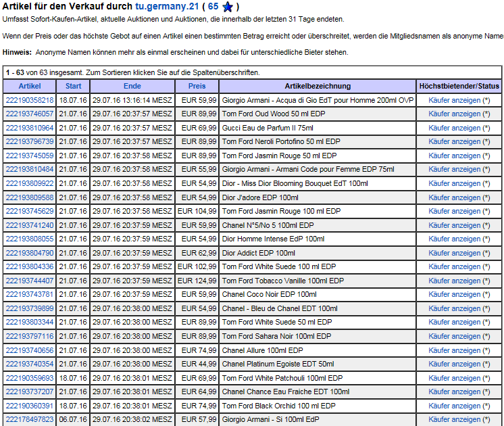
Task: Click the blue feedback star icon
Action: coord(228,7)
